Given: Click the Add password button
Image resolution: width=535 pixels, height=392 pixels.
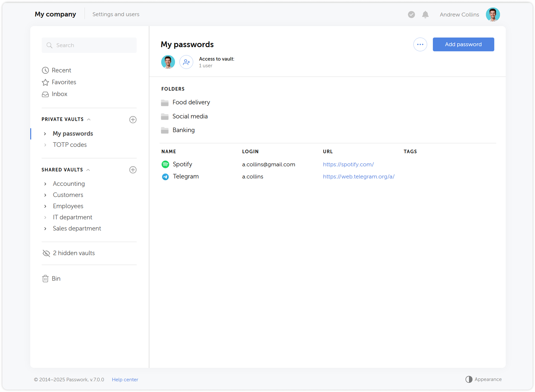Looking at the screenshot, I should click(x=463, y=44).
